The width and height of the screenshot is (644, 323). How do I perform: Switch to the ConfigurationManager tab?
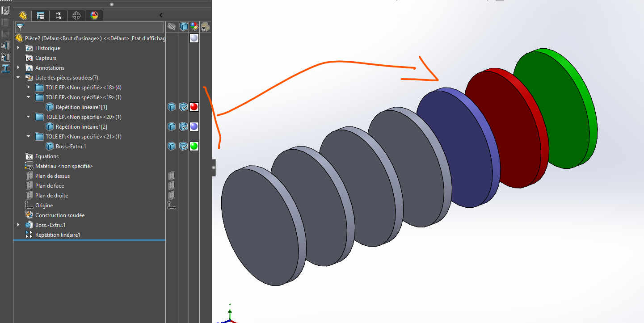click(58, 16)
